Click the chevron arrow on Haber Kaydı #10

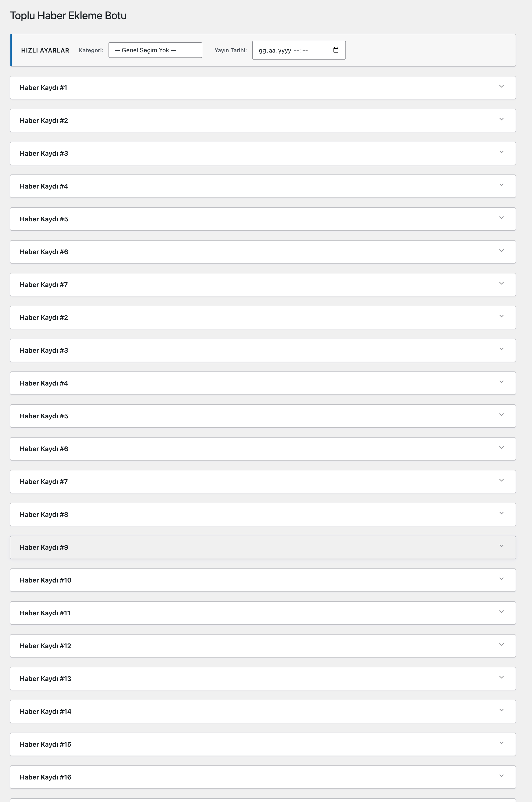tap(501, 579)
